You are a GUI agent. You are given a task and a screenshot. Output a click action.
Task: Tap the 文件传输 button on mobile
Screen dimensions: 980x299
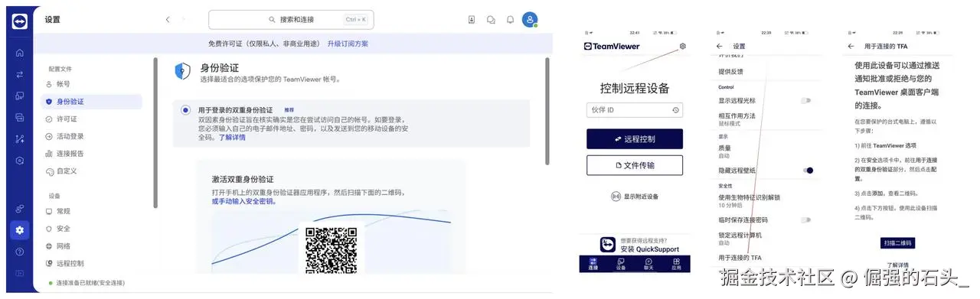635,165
